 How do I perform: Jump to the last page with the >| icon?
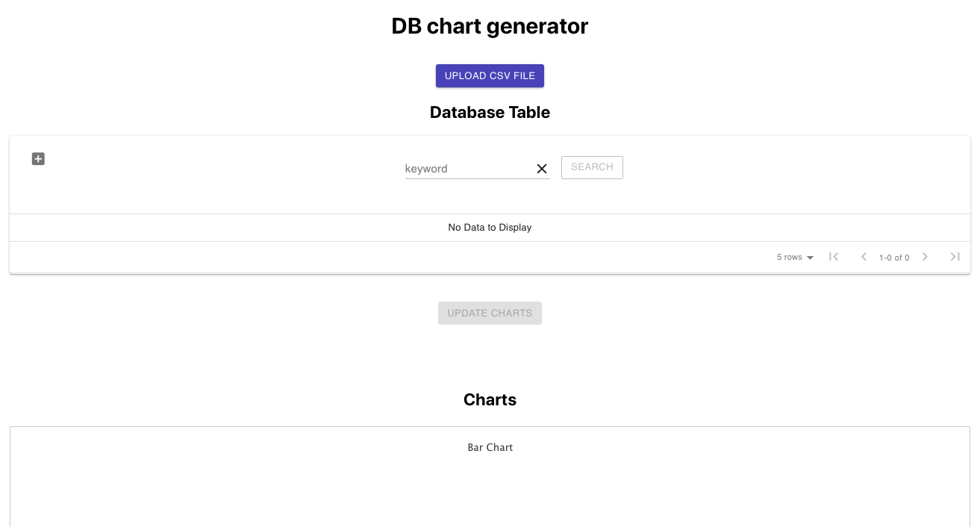[x=955, y=257]
